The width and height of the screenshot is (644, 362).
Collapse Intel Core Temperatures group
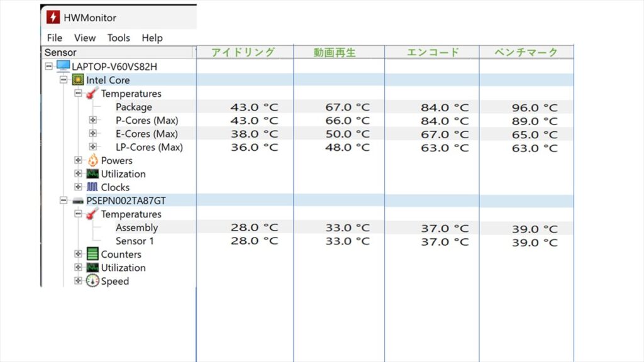click(x=78, y=93)
